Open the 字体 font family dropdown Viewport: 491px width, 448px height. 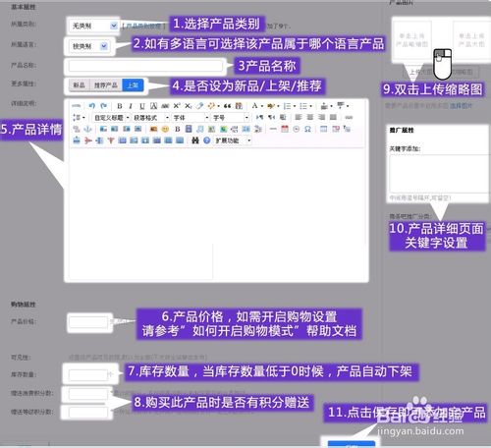pyautogui.click(x=191, y=118)
